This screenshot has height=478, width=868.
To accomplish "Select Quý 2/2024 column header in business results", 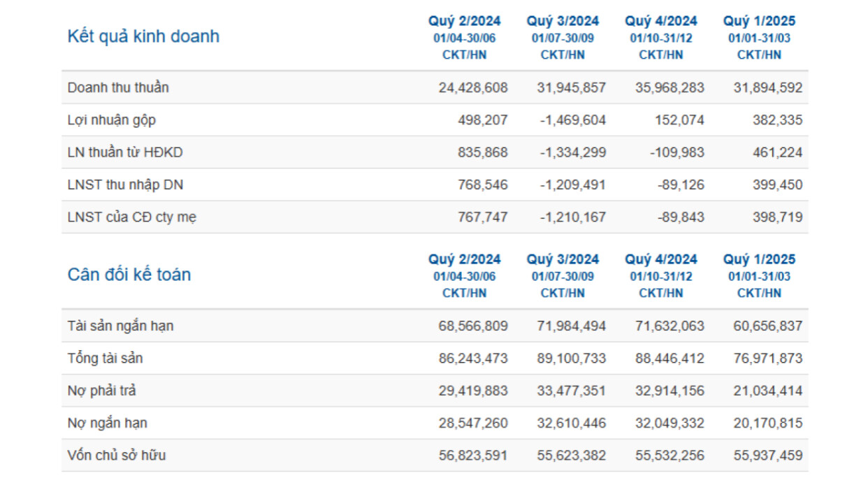I will (465, 22).
